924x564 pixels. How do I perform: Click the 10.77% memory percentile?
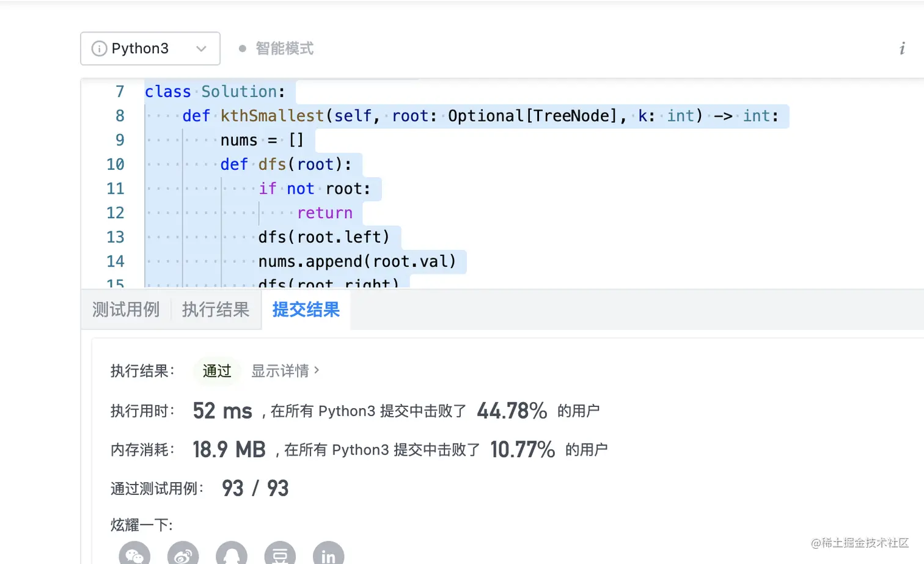[522, 450]
